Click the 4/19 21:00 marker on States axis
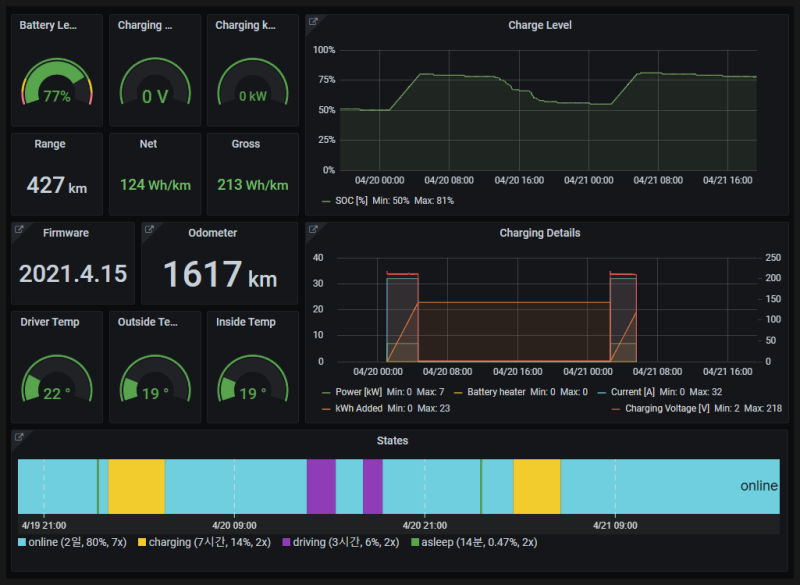Image resolution: width=800 pixels, height=585 pixels. [44, 525]
